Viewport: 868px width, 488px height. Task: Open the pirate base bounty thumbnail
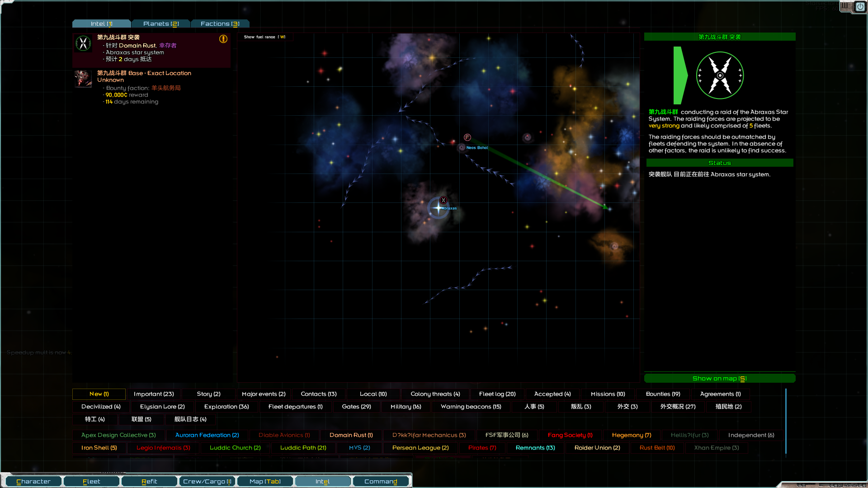coord(83,79)
